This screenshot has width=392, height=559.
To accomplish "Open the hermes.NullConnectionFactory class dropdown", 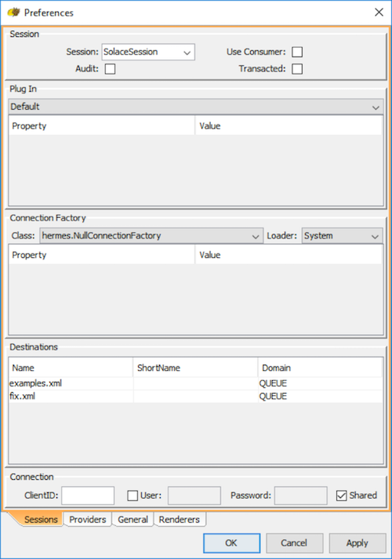I will pyautogui.click(x=151, y=236).
